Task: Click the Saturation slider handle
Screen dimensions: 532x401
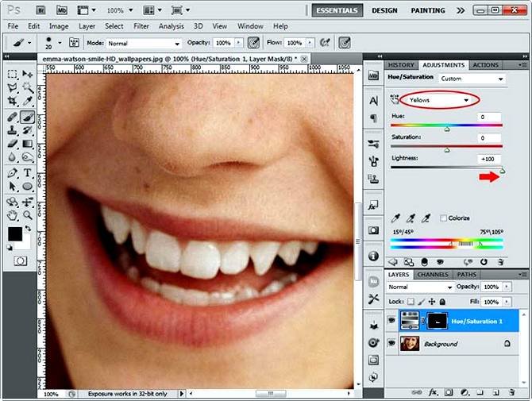Action: [x=446, y=149]
